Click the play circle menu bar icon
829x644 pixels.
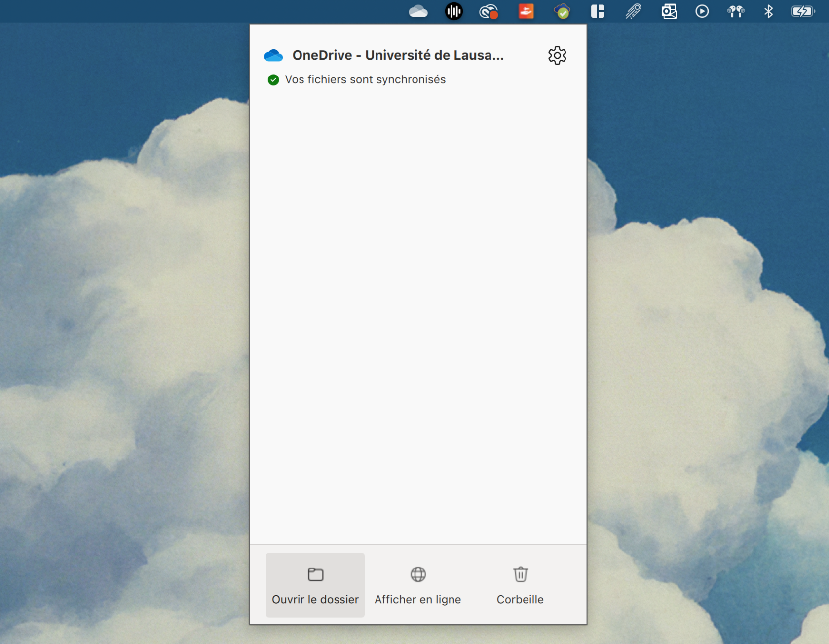(x=702, y=11)
